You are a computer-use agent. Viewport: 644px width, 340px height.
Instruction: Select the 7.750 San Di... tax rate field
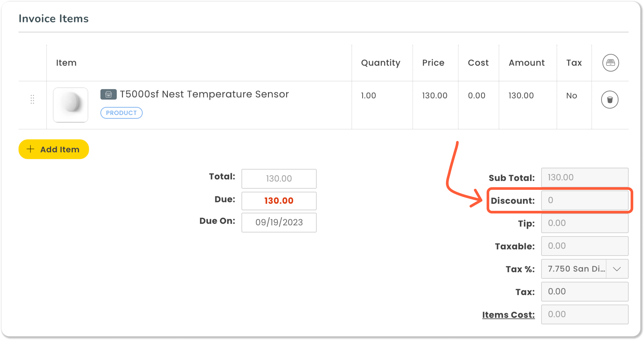(573, 269)
